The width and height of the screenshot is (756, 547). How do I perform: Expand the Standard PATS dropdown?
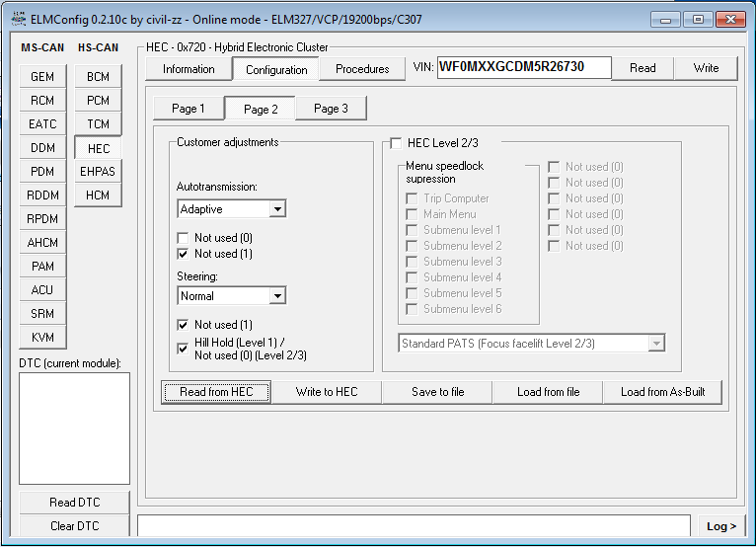click(656, 344)
